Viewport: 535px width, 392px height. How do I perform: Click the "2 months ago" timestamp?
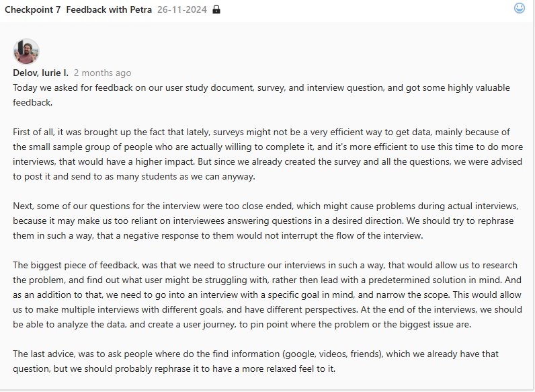102,73
